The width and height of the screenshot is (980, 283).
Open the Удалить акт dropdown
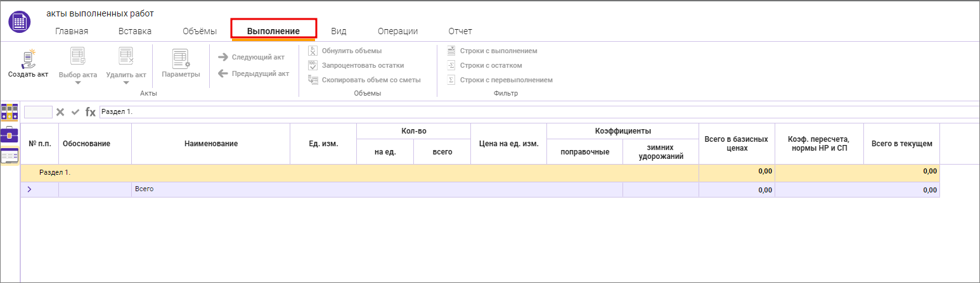point(126,82)
